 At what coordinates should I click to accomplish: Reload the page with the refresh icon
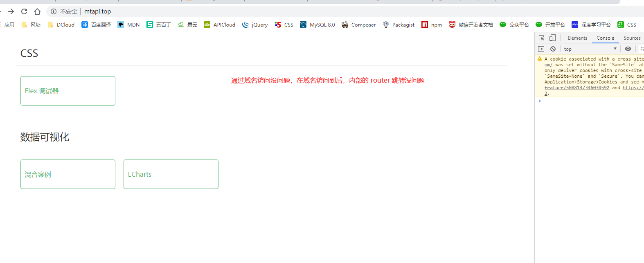pos(24,11)
